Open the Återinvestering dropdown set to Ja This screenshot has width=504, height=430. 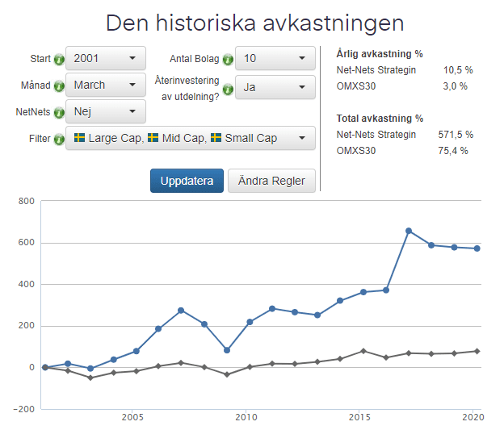pyautogui.click(x=275, y=87)
